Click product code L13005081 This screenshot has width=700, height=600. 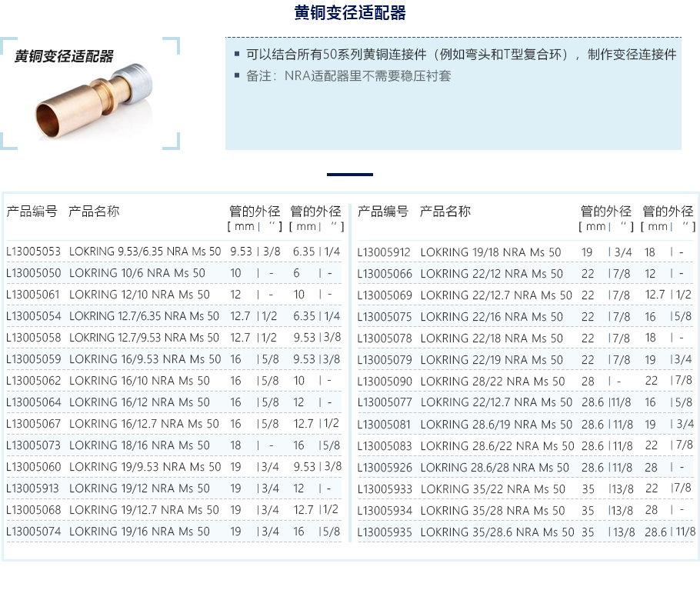click(384, 424)
